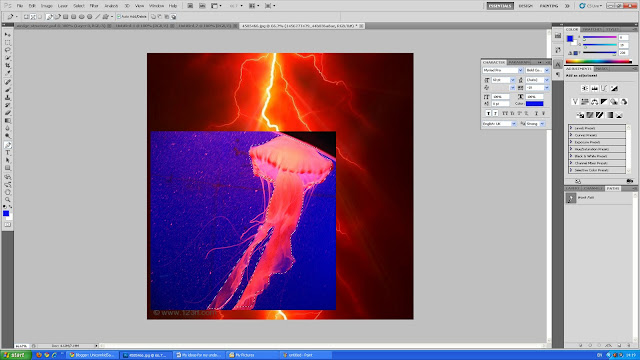Toggle Faux Bold in Character panel
The height and width of the screenshot is (360, 640).
(x=488, y=113)
